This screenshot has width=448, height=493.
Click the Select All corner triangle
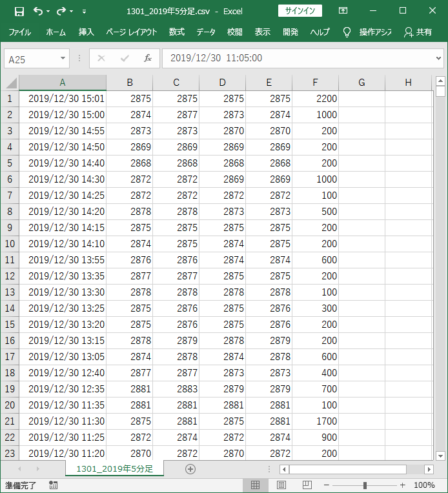coord(10,83)
